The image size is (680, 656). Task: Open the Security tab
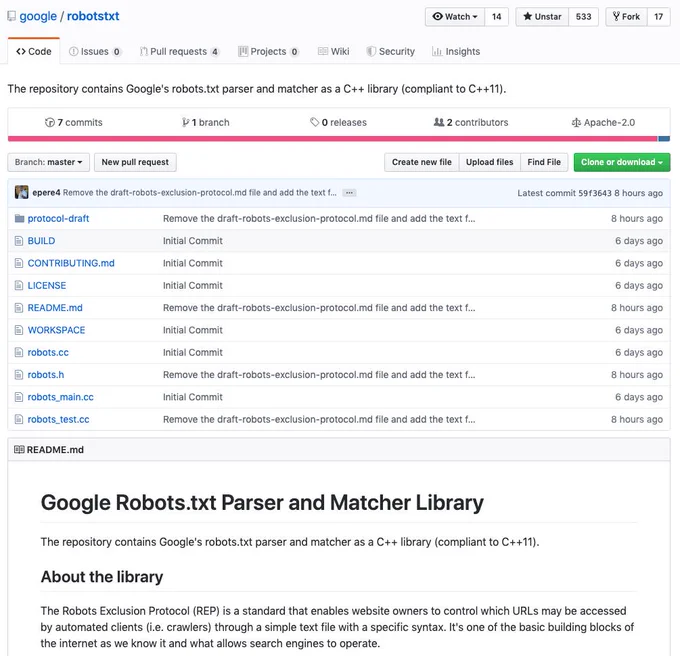pos(391,51)
